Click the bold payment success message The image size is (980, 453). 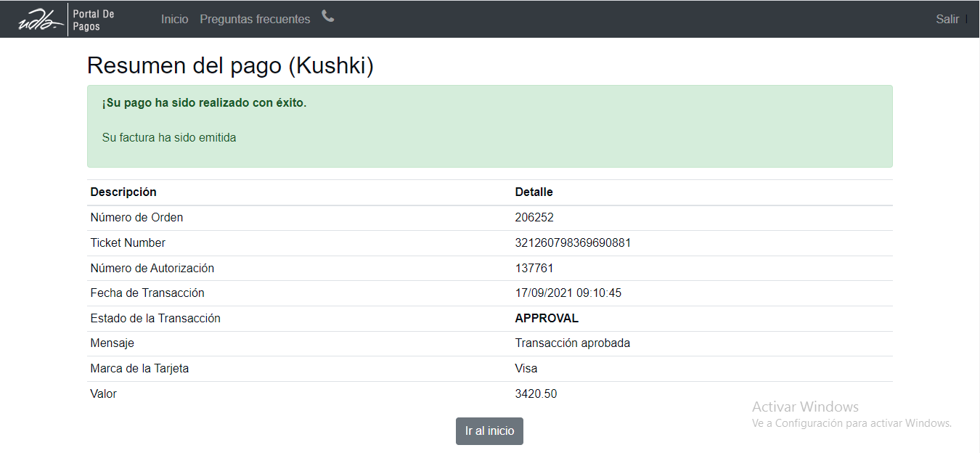204,103
